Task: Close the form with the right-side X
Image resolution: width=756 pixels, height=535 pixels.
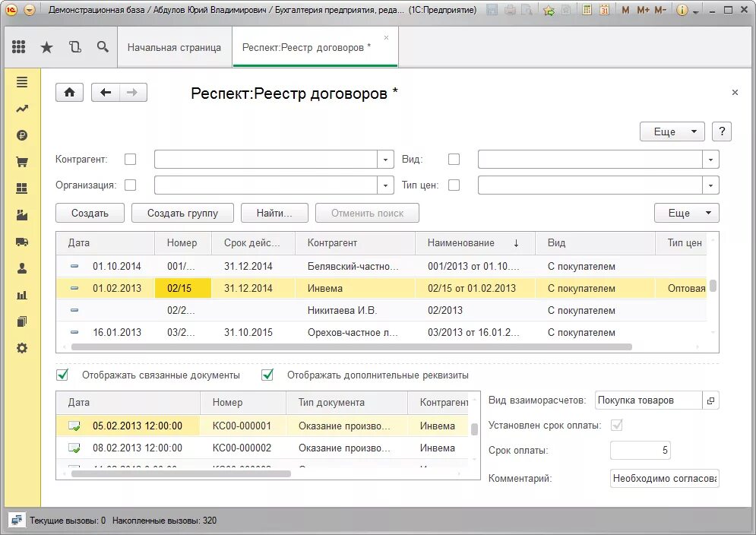Action: (735, 92)
